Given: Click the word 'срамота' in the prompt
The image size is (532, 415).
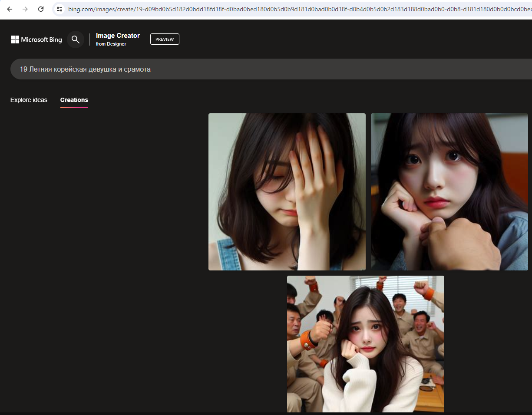Looking at the screenshot, I should pyautogui.click(x=137, y=69).
